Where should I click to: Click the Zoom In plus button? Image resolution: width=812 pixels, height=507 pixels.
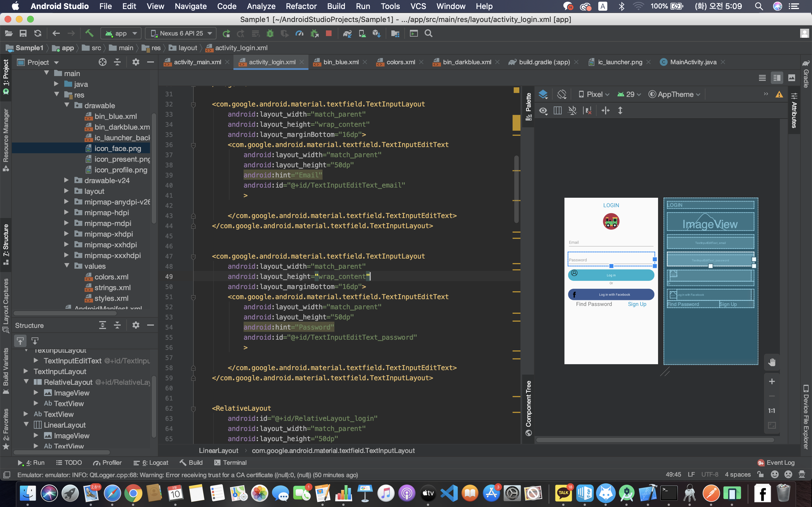point(772,381)
